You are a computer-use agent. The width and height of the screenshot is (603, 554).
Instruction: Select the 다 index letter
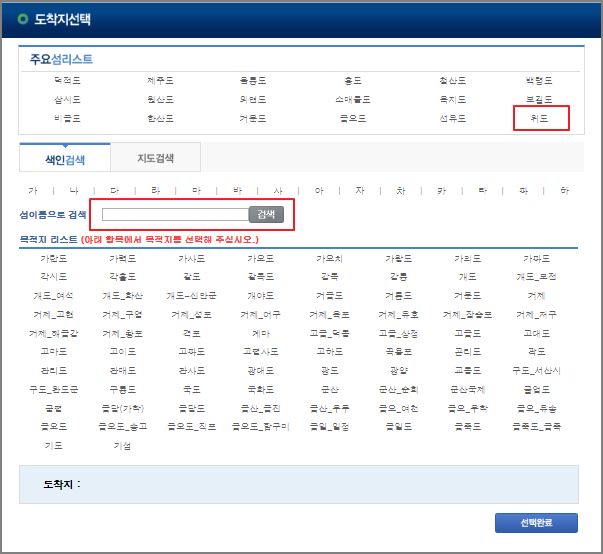click(x=115, y=191)
